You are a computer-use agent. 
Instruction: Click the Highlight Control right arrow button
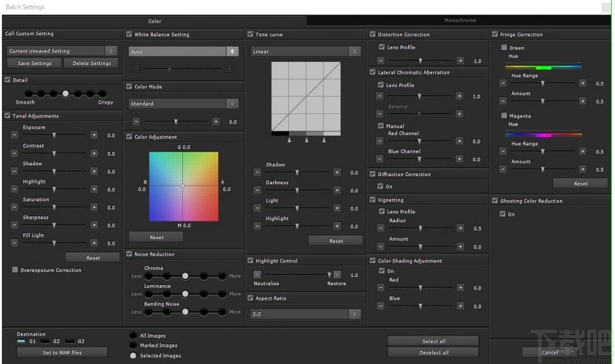[x=337, y=274]
